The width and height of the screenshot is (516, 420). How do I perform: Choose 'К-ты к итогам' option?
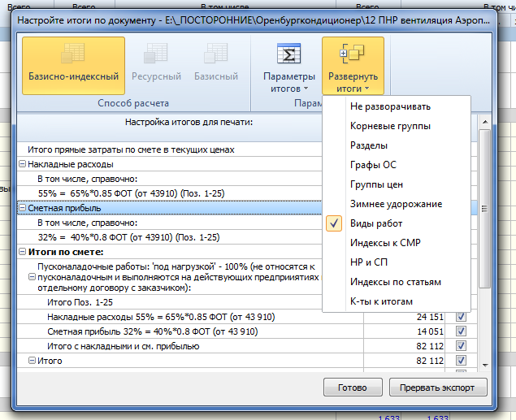click(x=397, y=301)
